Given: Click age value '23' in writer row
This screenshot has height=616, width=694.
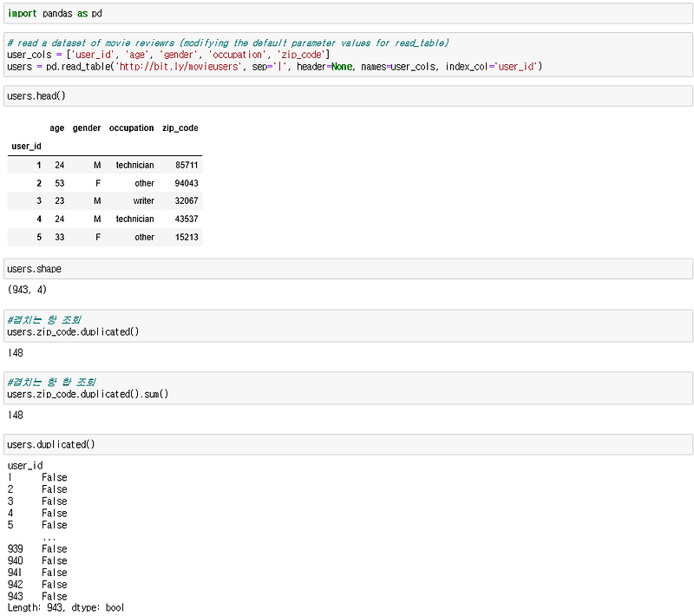Looking at the screenshot, I should pyautogui.click(x=60, y=200).
